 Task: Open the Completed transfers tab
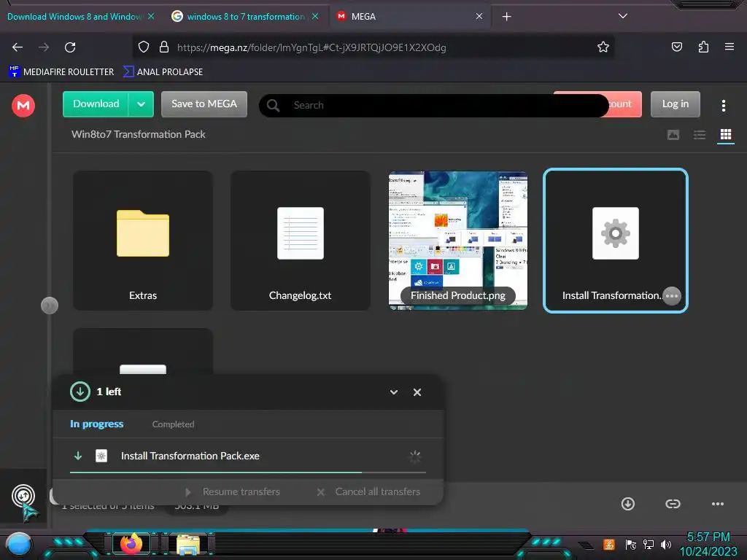click(173, 424)
